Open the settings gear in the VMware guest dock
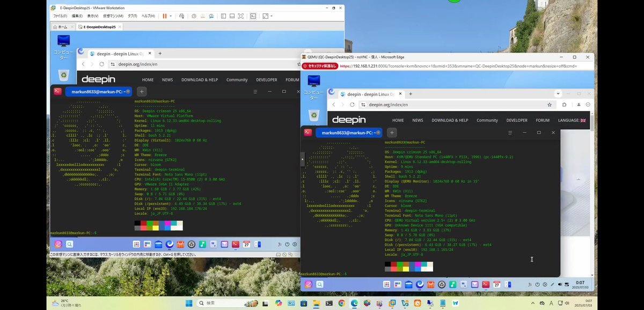Screen dimensions: 644x310 (x=192, y=244)
